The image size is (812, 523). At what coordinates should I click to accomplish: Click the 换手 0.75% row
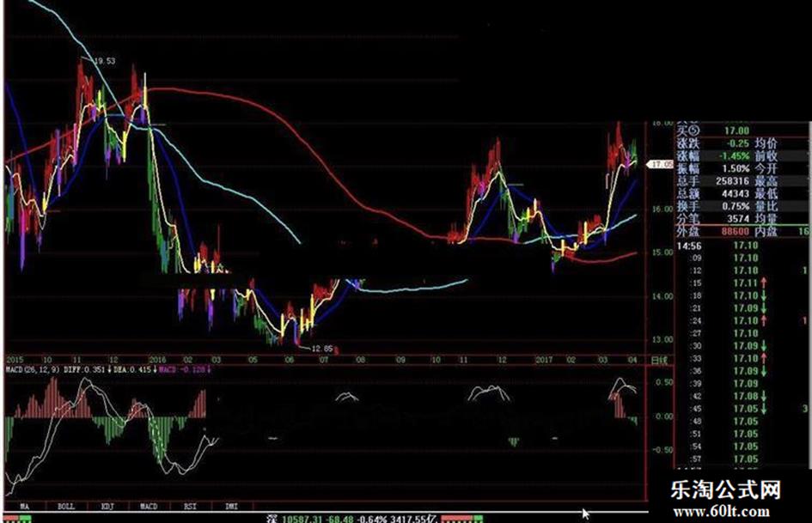713,205
